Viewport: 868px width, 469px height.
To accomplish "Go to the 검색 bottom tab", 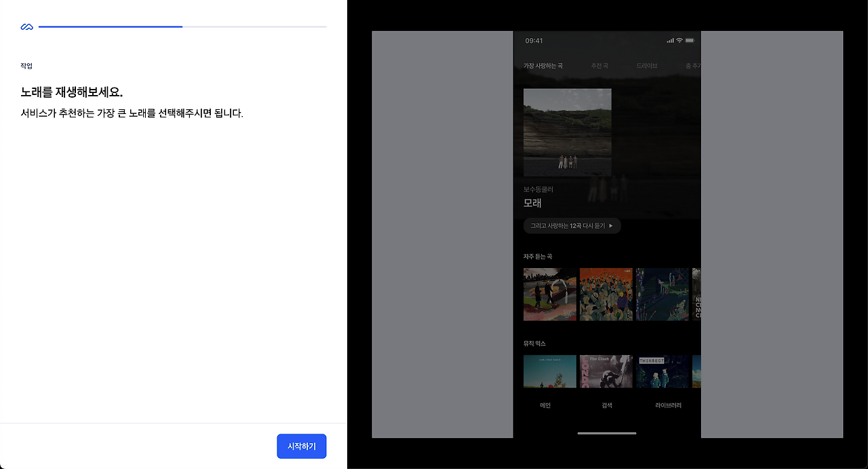I will pyautogui.click(x=607, y=405).
